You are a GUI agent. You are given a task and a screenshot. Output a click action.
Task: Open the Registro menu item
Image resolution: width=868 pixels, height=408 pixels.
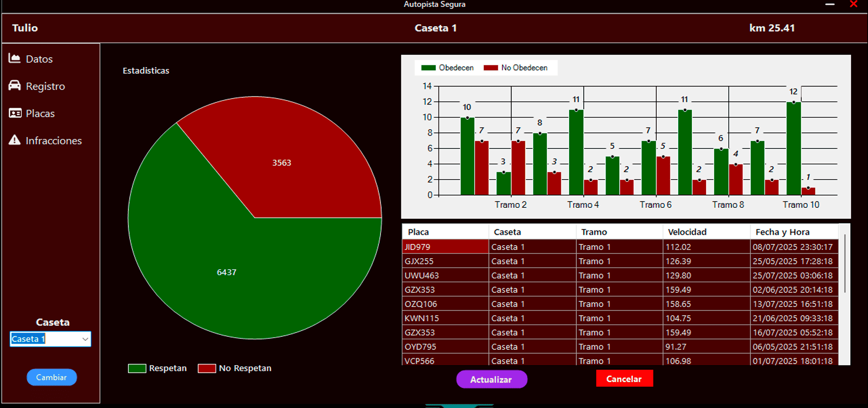45,86
